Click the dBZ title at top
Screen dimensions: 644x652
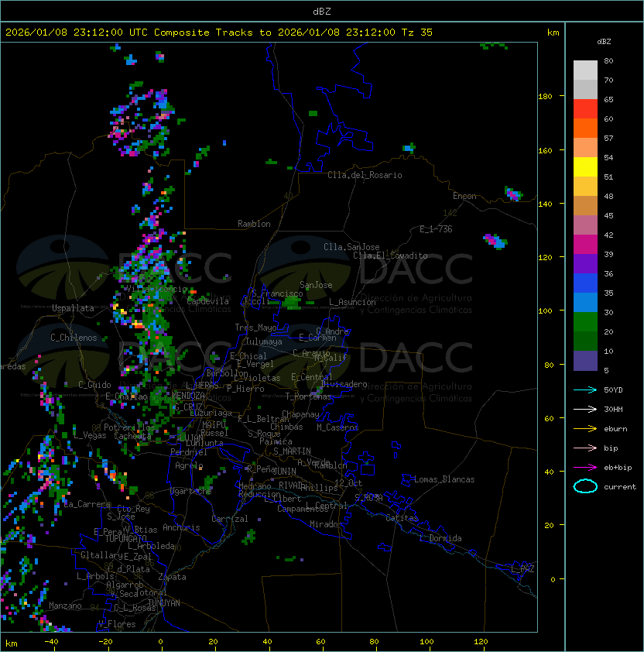[x=322, y=12]
